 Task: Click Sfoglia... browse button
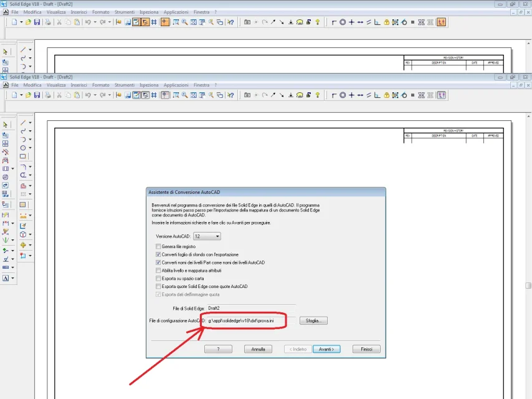click(x=313, y=320)
